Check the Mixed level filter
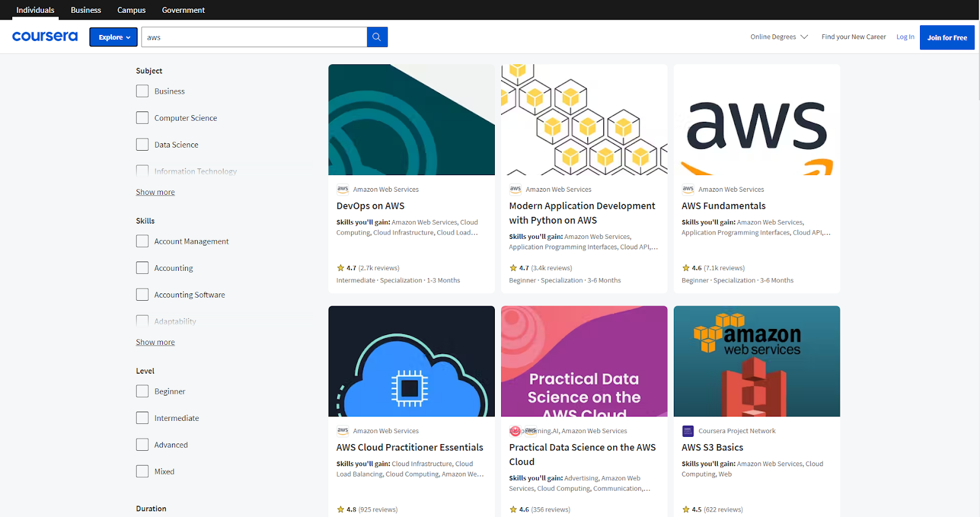Image resolution: width=980 pixels, height=517 pixels. tap(142, 471)
